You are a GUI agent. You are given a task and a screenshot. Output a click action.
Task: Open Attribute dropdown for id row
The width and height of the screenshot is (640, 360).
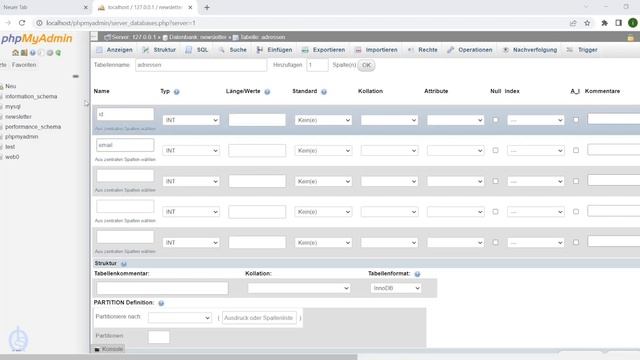pyautogui.click(x=456, y=120)
